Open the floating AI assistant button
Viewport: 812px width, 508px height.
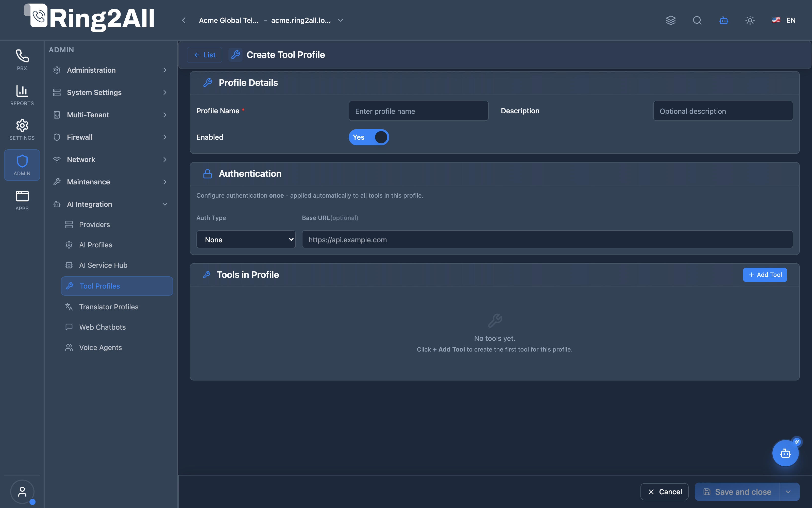785,453
